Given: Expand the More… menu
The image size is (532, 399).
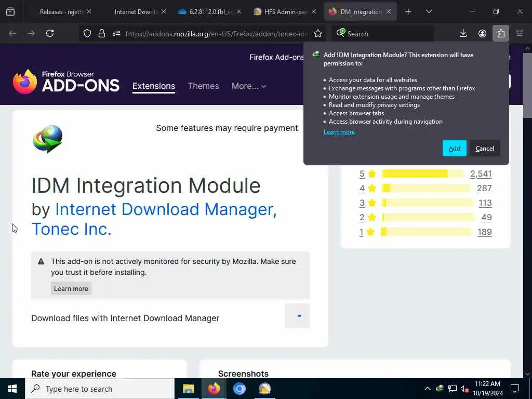Looking at the screenshot, I should coord(249,86).
